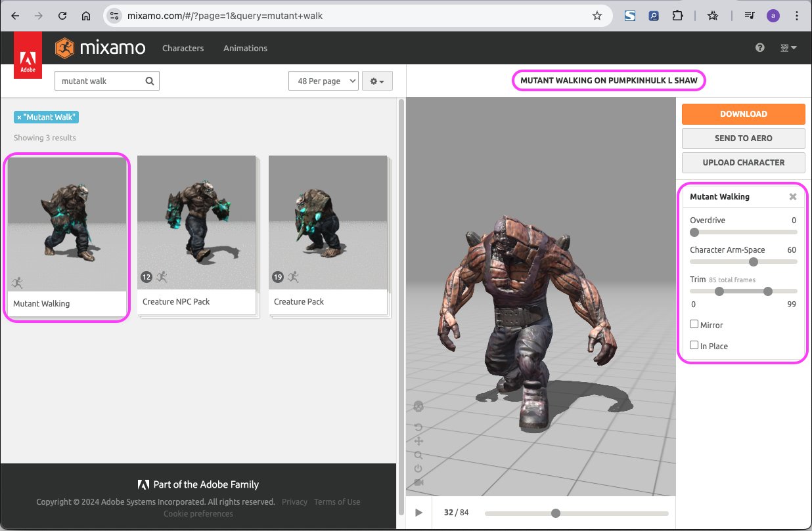Click Upload Character button
812x531 pixels.
click(744, 163)
